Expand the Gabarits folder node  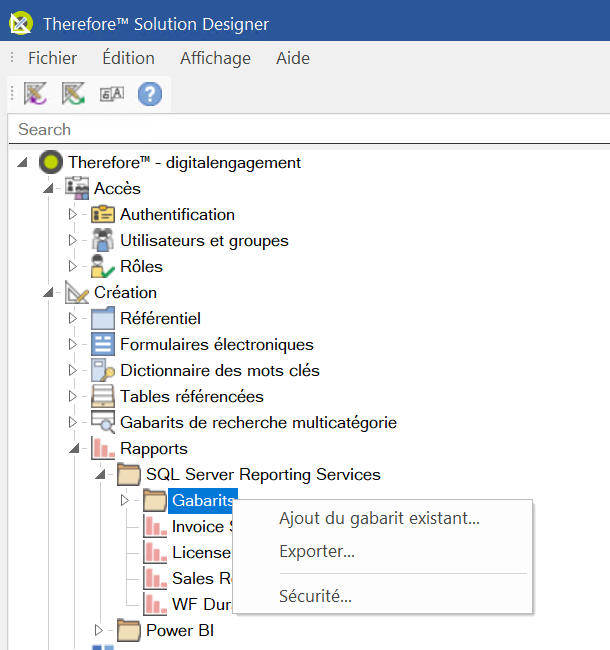click(124, 500)
